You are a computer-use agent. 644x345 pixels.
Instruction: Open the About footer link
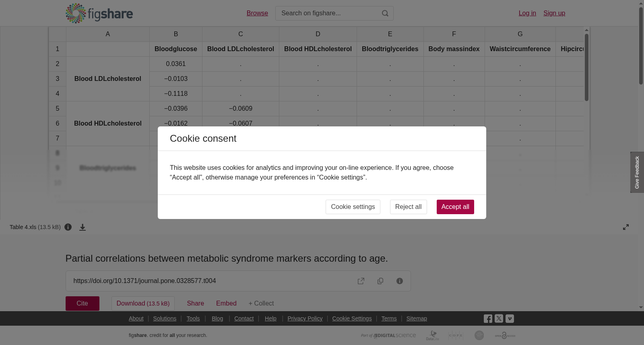click(136, 318)
